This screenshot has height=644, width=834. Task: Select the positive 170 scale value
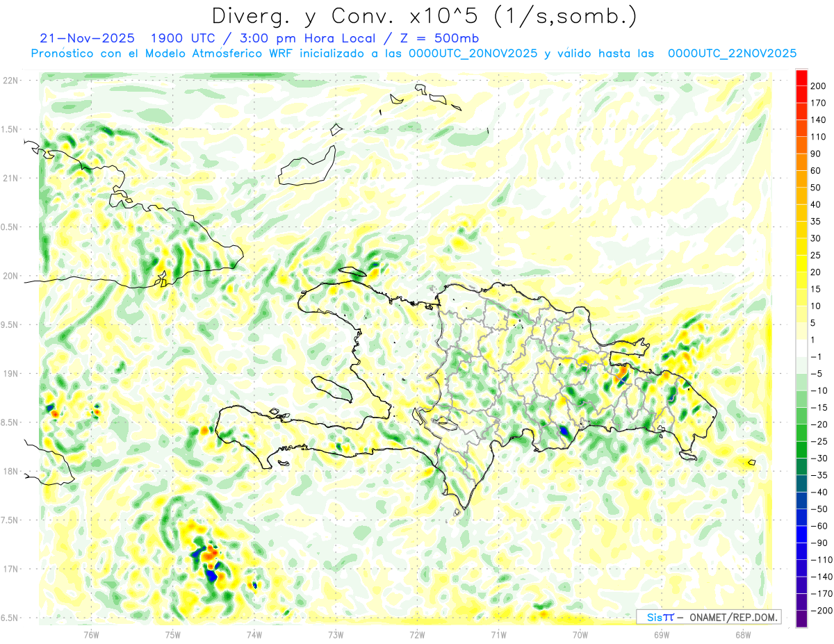819,103
